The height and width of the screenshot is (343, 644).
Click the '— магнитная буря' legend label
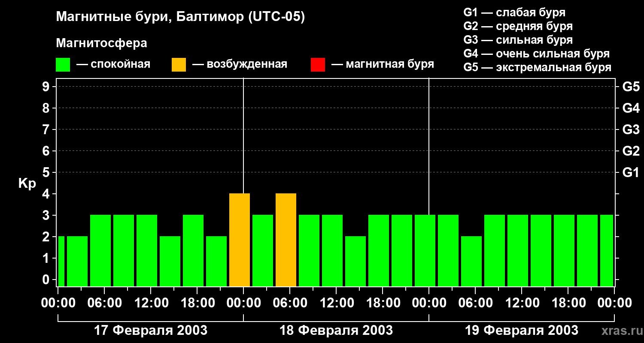click(383, 64)
